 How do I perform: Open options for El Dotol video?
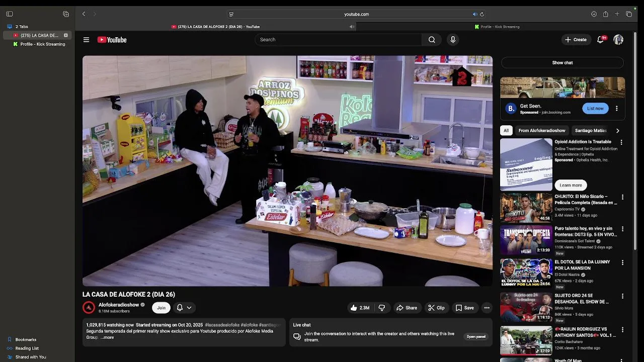click(622, 262)
